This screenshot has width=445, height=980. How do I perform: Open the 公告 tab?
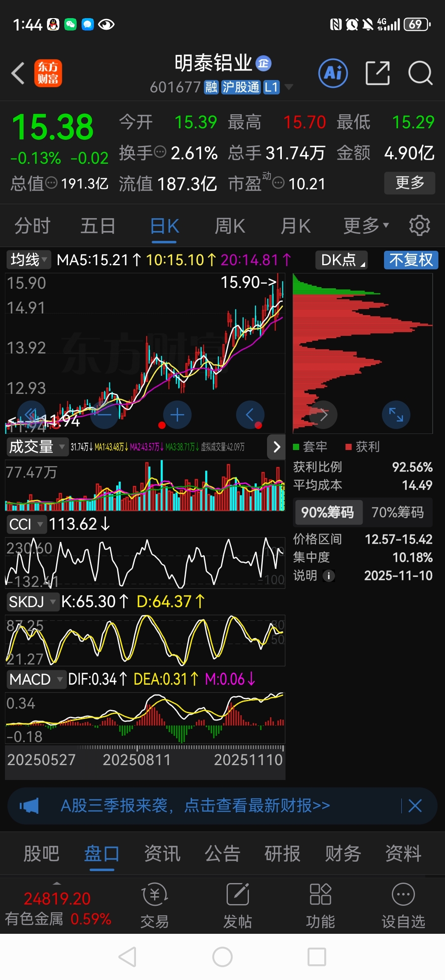point(222,854)
